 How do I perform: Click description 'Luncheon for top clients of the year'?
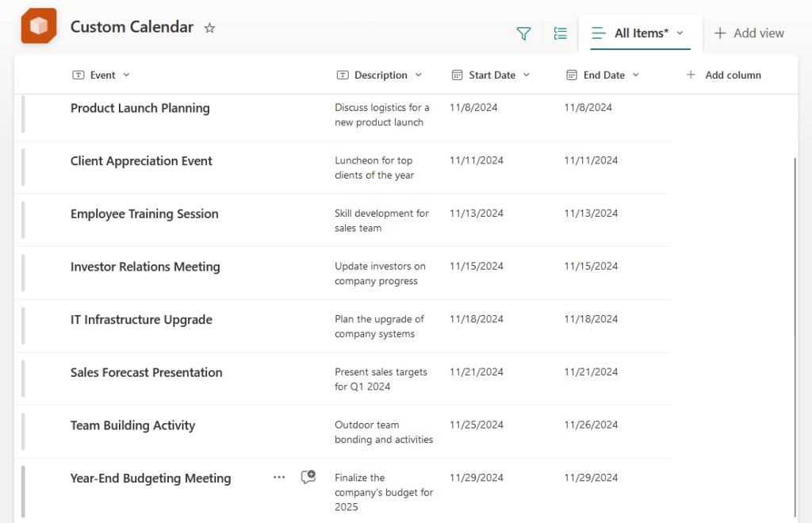pos(374,167)
